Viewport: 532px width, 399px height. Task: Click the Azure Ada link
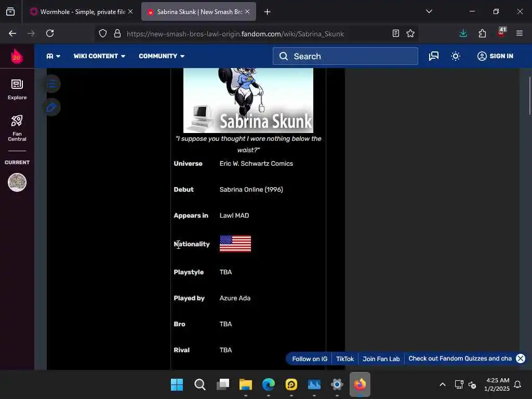pyautogui.click(x=235, y=298)
